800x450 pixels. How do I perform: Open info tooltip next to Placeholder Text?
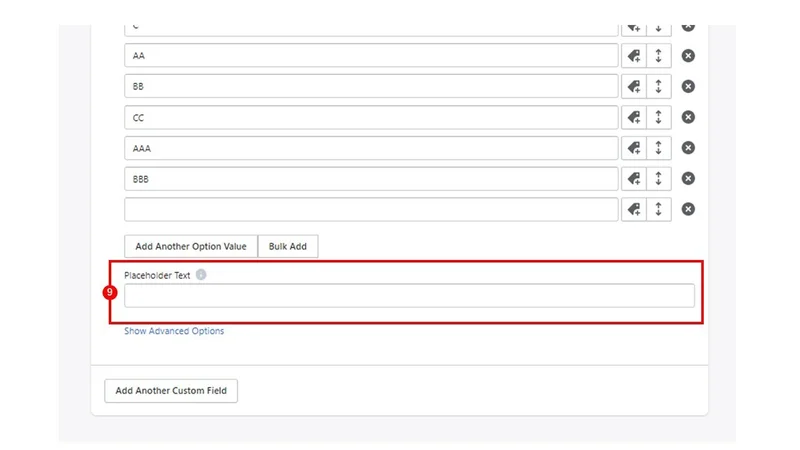pyautogui.click(x=201, y=274)
